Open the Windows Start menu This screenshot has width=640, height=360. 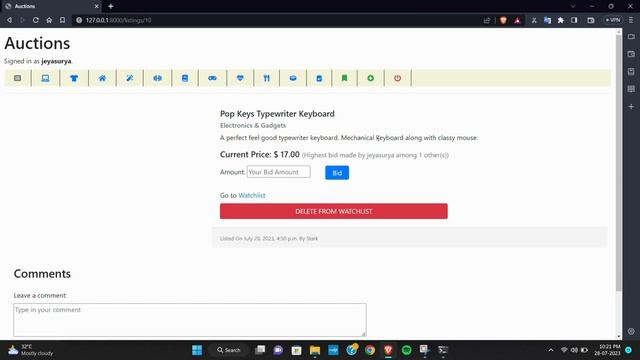click(x=197, y=350)
